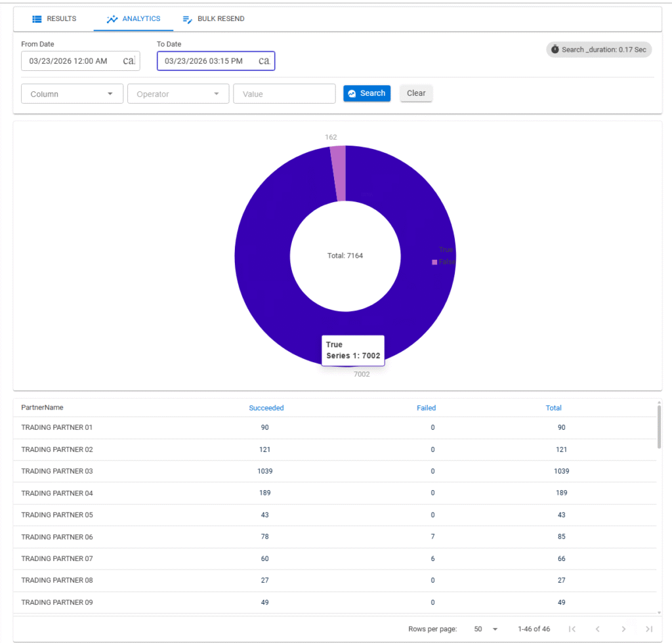The height and width of the screenshot is (643, 672).
Task: Open the Rows per page dropdown
Action: coord(486,629)
